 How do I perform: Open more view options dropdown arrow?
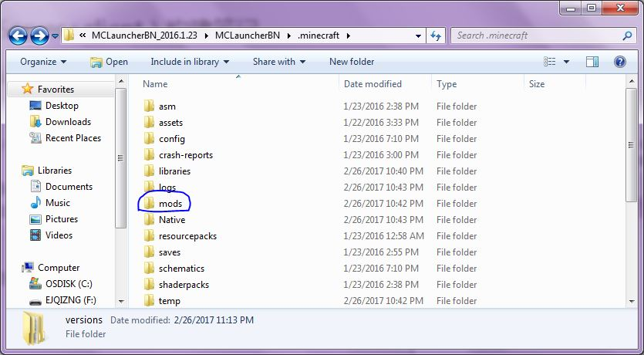click(x=566, y=62)
